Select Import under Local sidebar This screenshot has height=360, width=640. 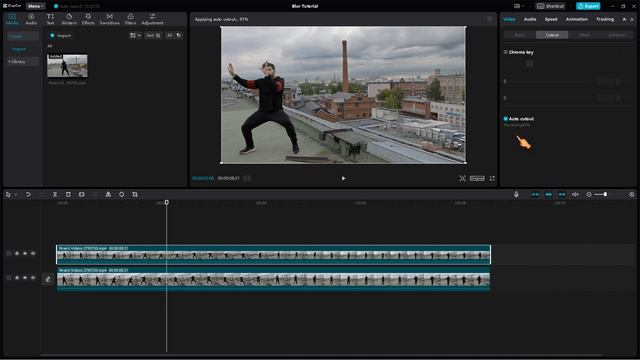tap(19, 49)
